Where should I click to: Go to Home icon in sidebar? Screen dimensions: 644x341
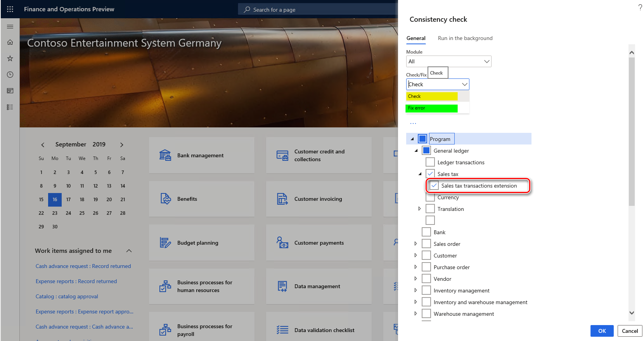tap(10, 42)
